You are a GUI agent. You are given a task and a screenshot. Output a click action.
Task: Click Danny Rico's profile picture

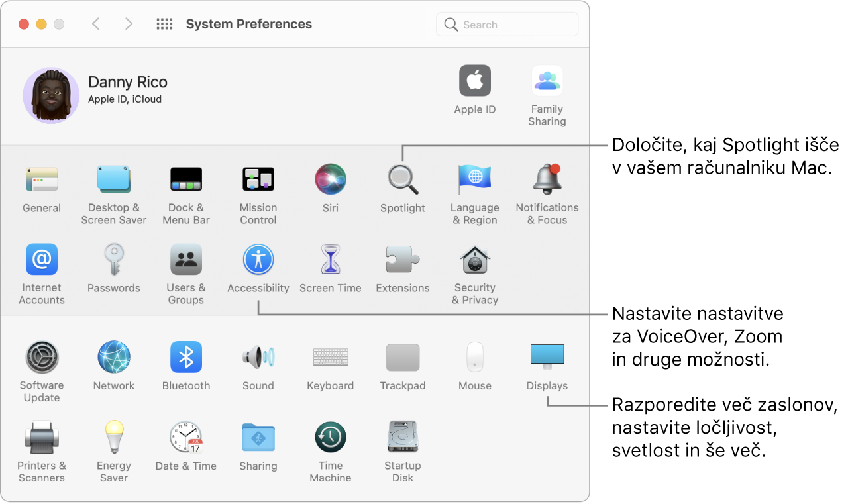coord(51,95)
